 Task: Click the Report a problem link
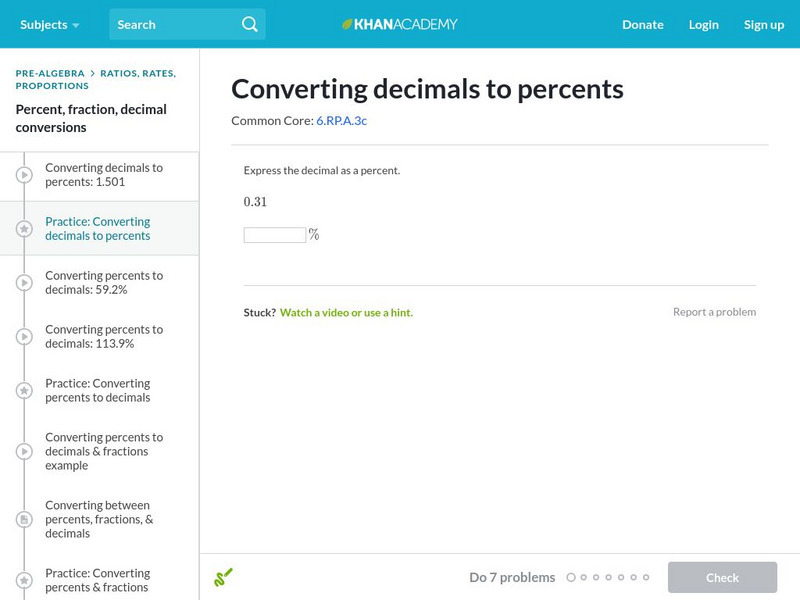click(717, 311)
